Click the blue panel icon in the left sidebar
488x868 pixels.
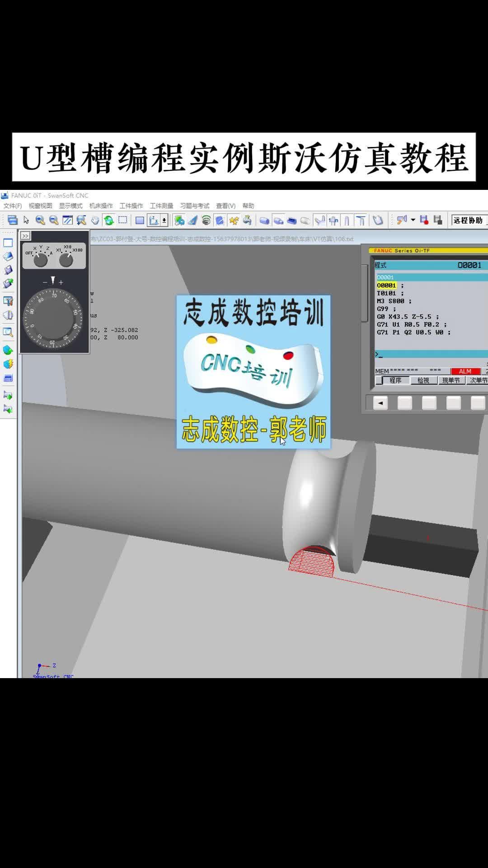click(x=8, y=378)
